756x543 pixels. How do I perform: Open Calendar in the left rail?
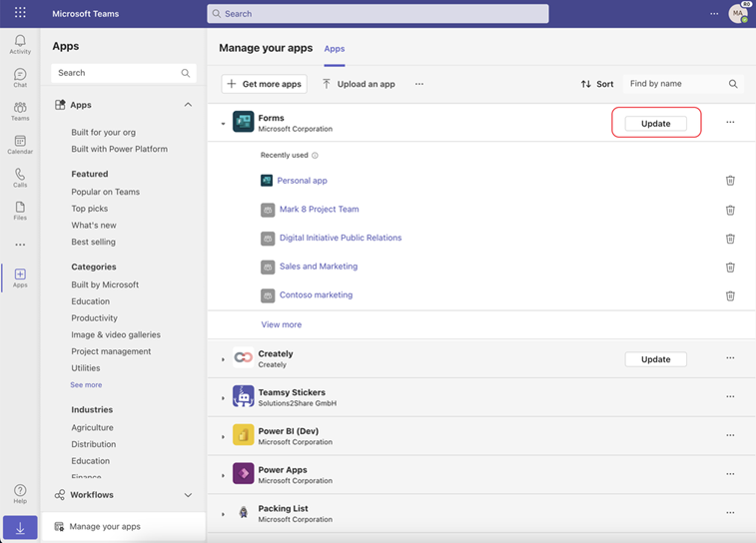(x=20, y=144)
